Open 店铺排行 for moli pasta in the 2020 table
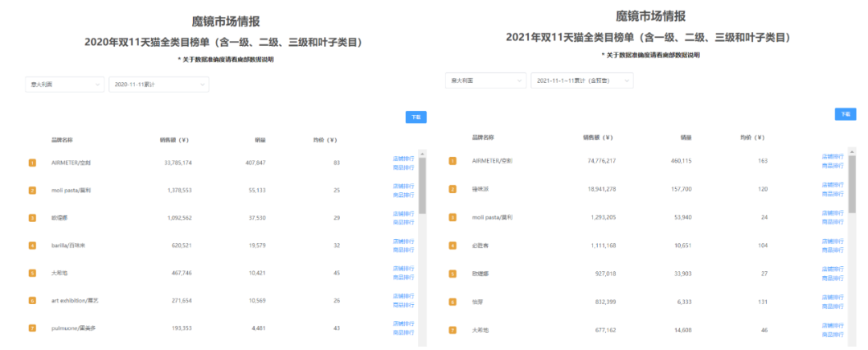The image size is (868, 350). point(403,186)
